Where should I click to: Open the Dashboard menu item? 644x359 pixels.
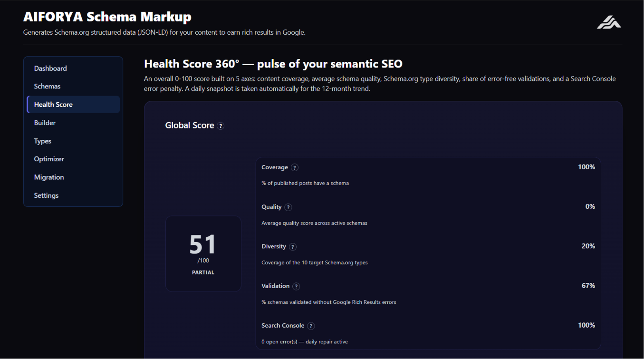[x=73, y=68]
